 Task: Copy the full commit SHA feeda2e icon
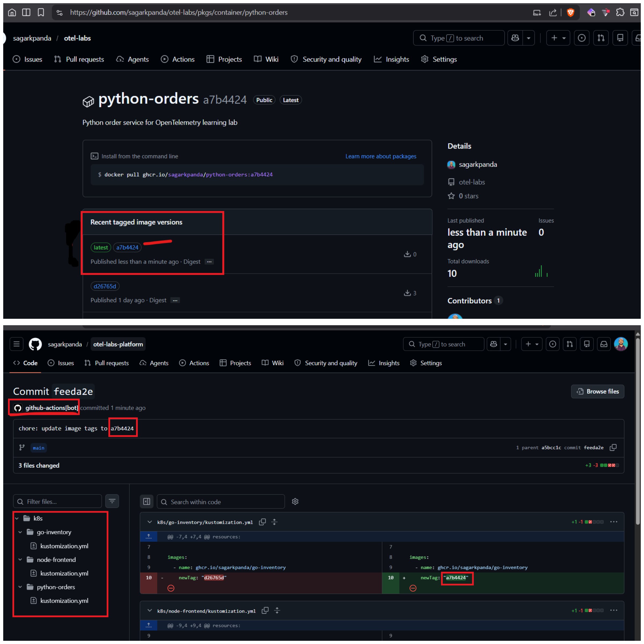[x=613, y=447]
